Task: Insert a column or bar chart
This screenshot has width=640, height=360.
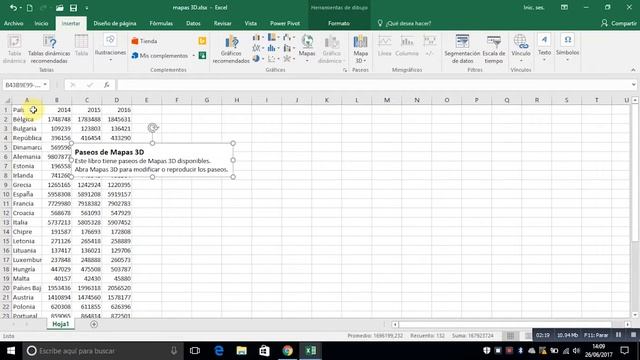Action: point(258,38)
